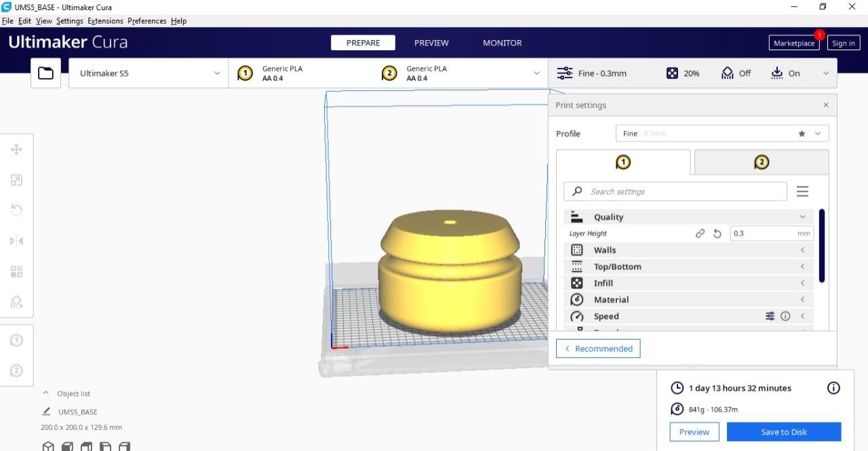Show print time details info icon
This screenshot has width=868, height=451.
pyautogui.click(x=833, y=388)
